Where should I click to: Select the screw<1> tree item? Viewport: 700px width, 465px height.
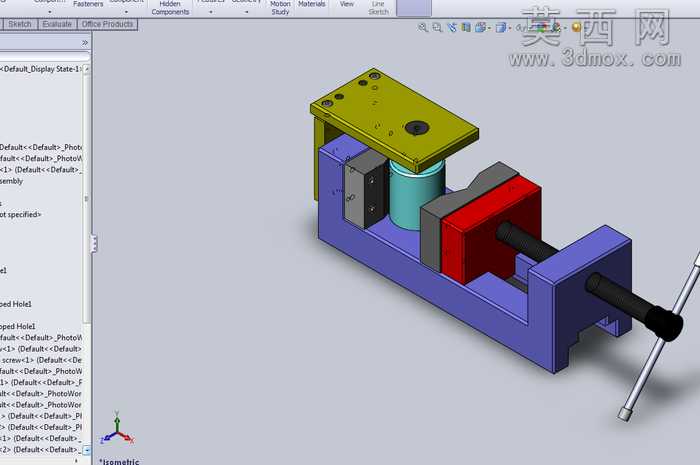pos(41,360)
